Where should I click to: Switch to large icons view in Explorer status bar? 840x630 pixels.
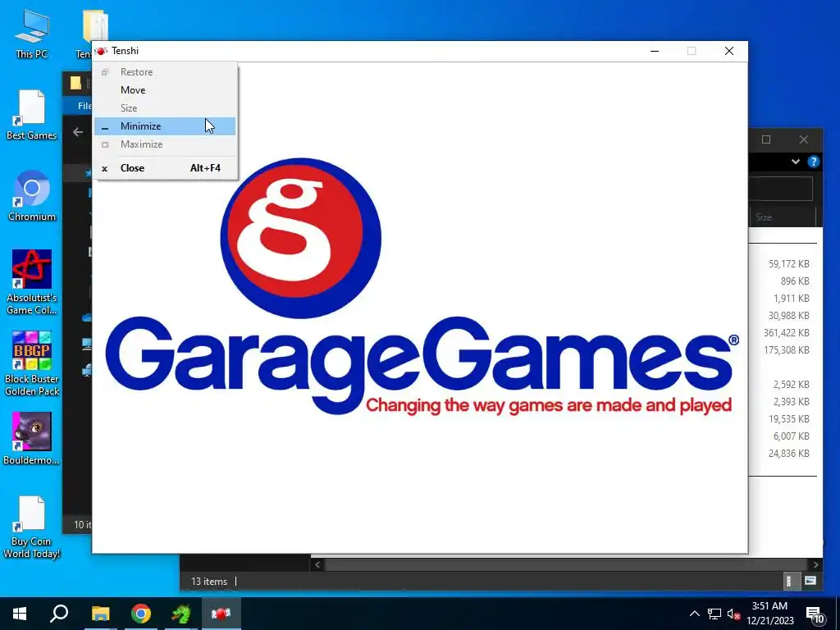tap(810, 581)
